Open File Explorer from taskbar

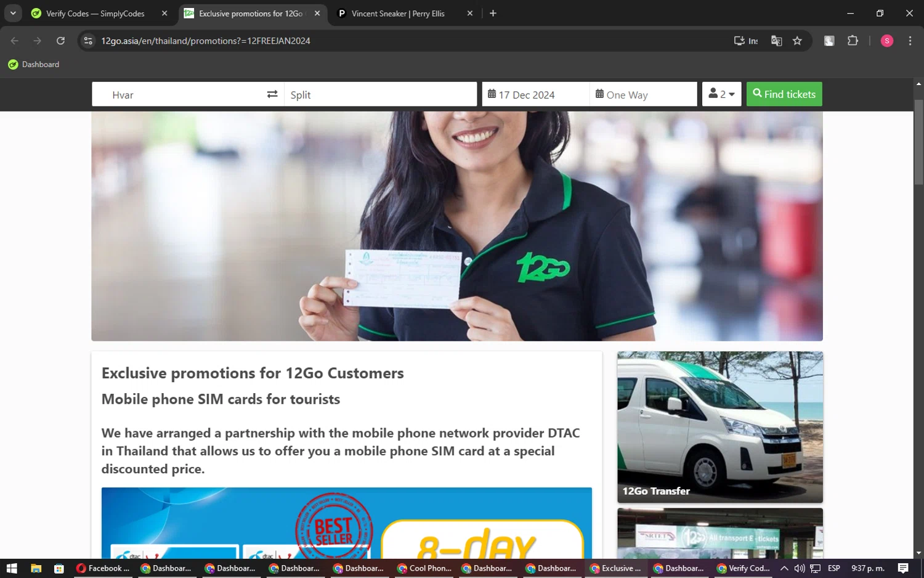coord(36,568)
